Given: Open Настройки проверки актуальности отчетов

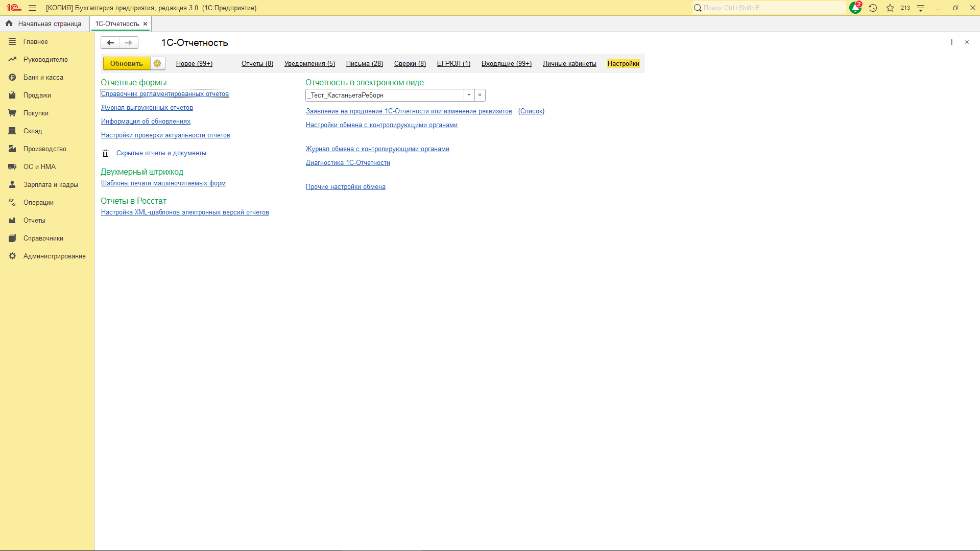Looking at the screenshot, I should pyautogui.click(x=165, y=135).
